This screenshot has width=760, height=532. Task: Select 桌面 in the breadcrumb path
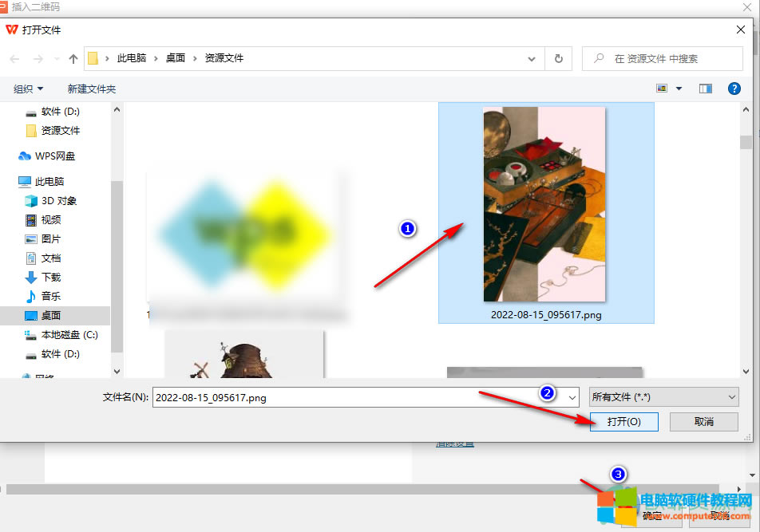click(175, 58)
